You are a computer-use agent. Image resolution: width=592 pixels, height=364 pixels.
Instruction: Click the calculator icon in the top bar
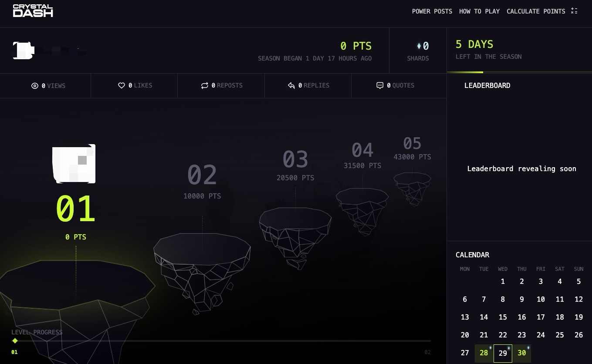coord(574,11)
